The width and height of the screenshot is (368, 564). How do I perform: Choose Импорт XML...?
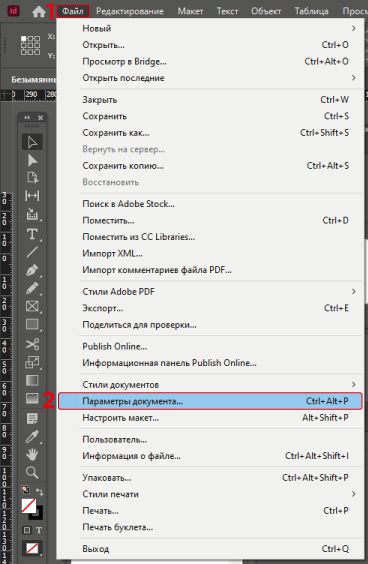pyautogui.click(x=210, y=253)
